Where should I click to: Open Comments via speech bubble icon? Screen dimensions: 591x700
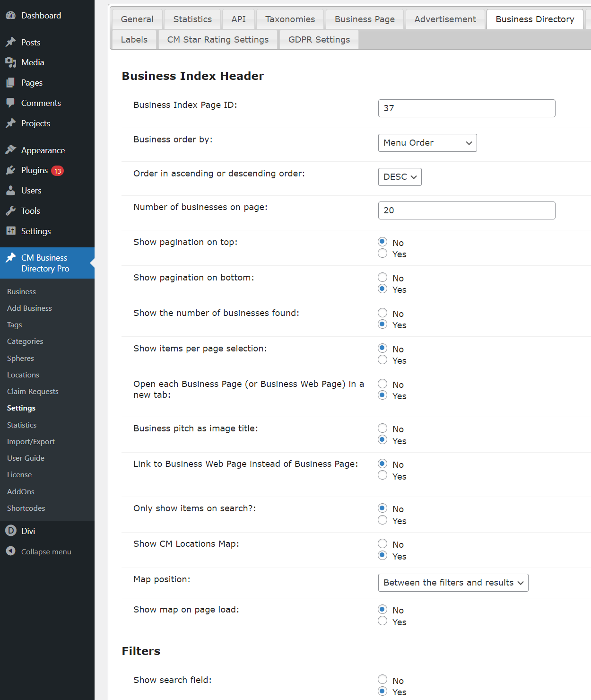pyautogui.click(x=11, y=103)
